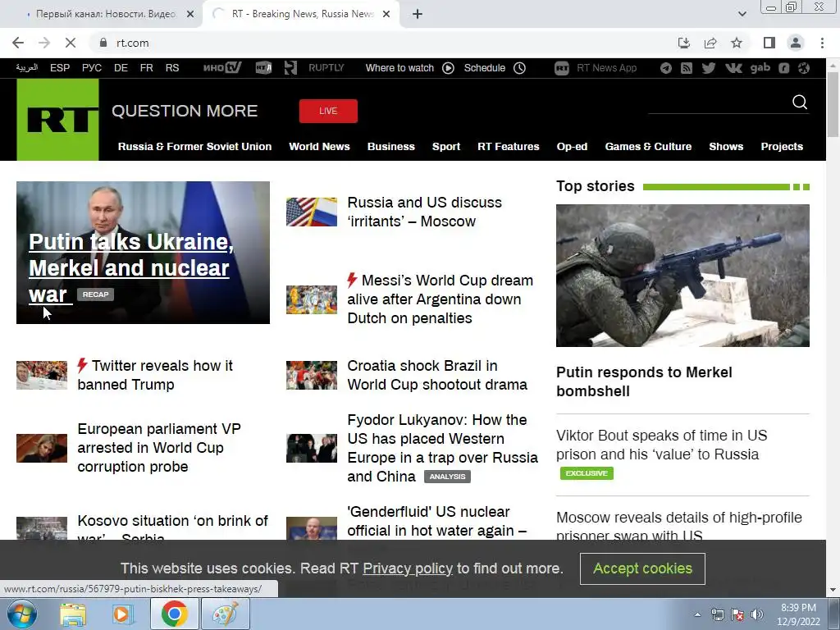Stop loading the page in Chrome
This screenshot has width=840, height=630.
pyautogui.click(x=71, y=43)
